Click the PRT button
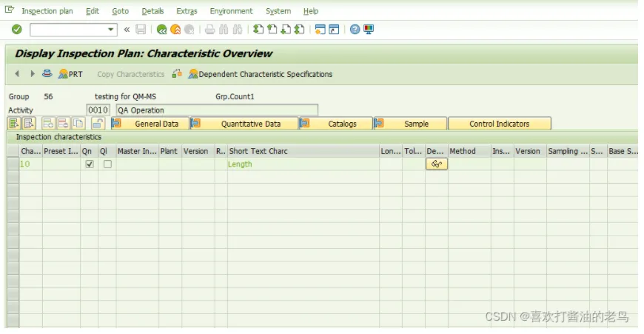Image resolution: width=644 pixels, height=334 pixels. pos(70,74)
